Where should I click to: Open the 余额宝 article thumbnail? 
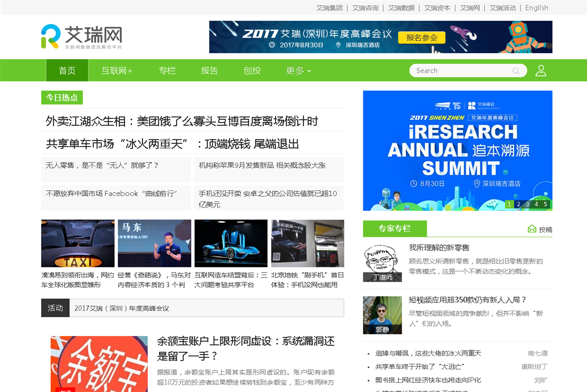[x=99, y=364]
